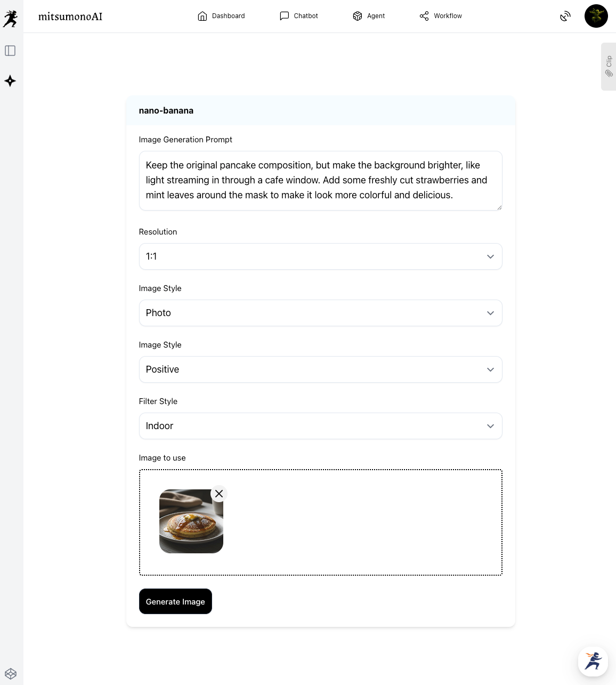Open the Resolution 1:1 dropdown

pyautogui.click(x=320, y=256)
